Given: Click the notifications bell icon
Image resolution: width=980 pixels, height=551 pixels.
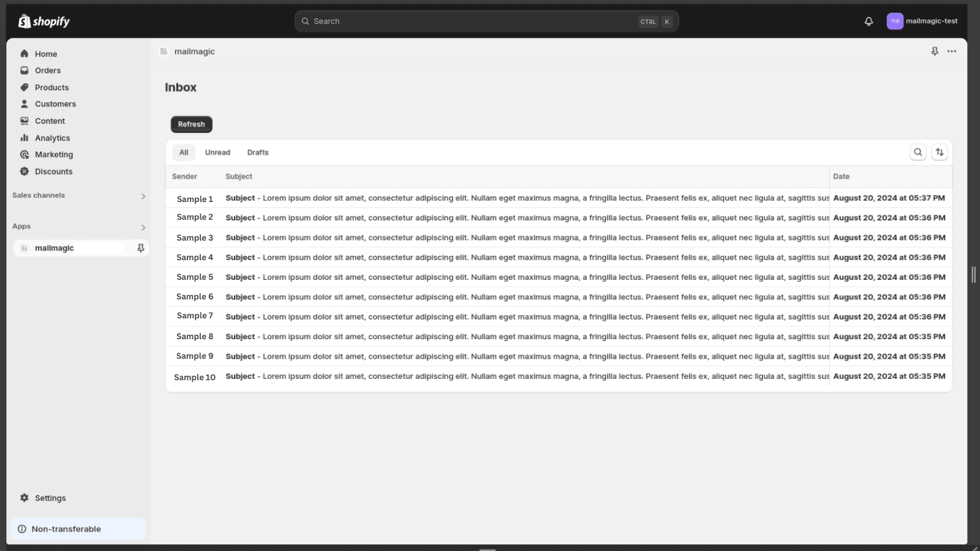Looking at the screenshot, I should click(869, 21).
